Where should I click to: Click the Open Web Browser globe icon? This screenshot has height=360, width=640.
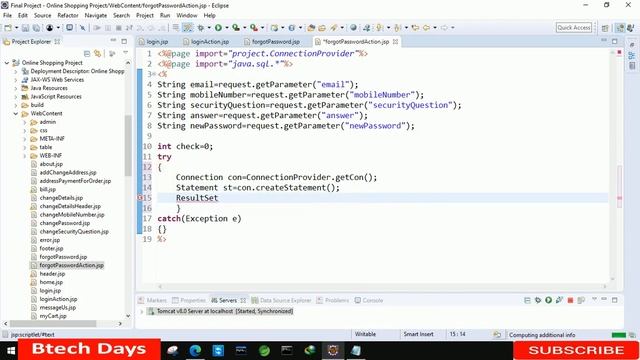point(353,28)
